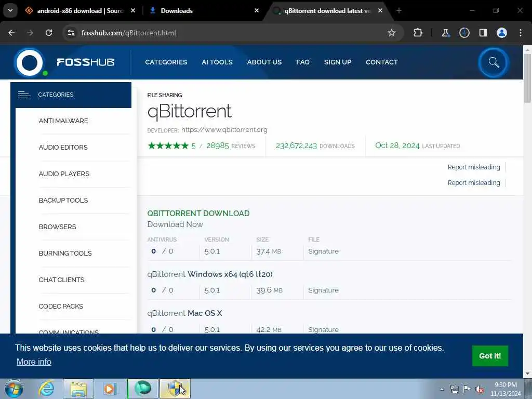This screenshot has height=399, width=532.
Task: Open More info cookie link
Action: click(x=34, y=362)
